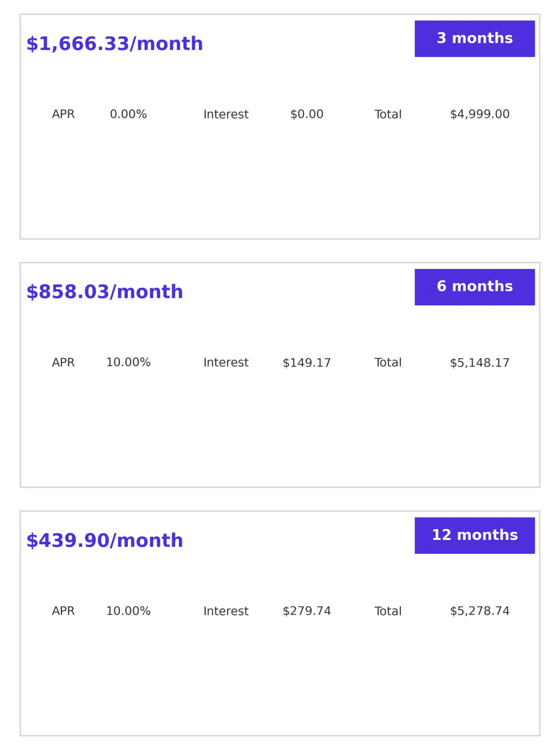Click the $1,666.33/month price heading
The image size is (560, 750).
115,44
